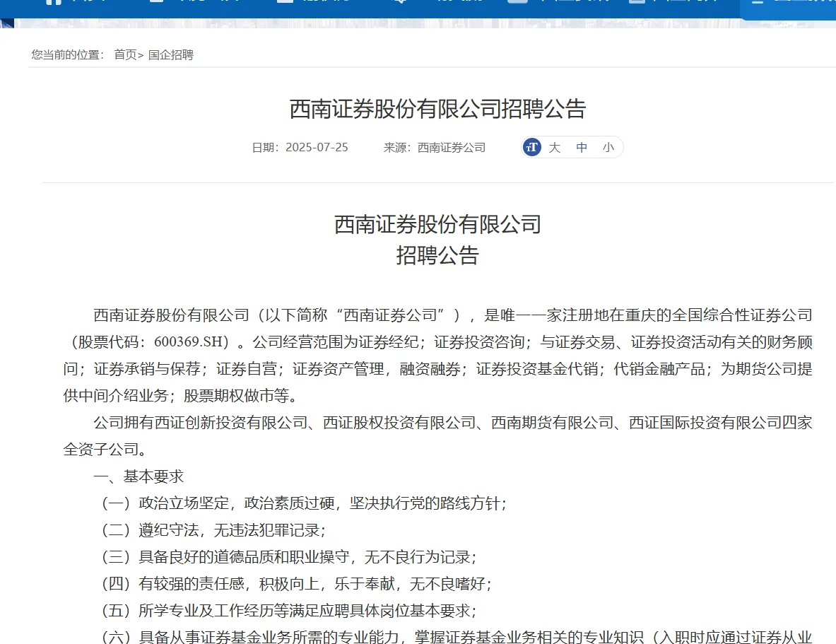Screen dimensions: 836x644
Task: Set font size to 大
Action: click(555, 147)
